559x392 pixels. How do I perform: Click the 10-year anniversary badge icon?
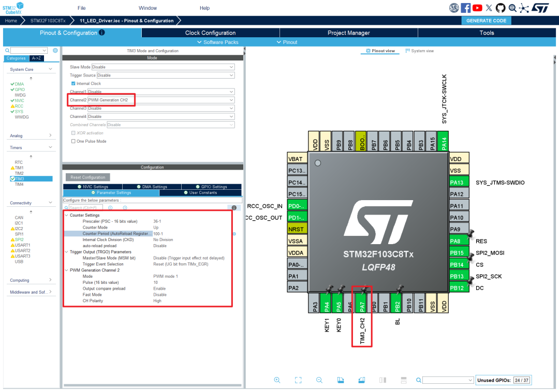[454, 8]
